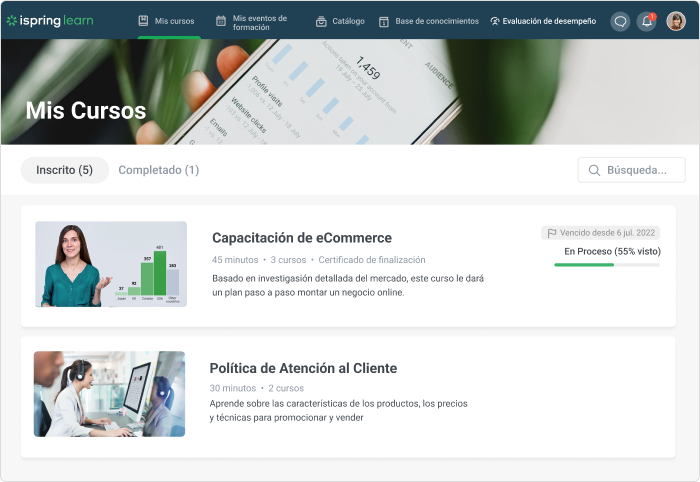Click the Búsqueda search field
Image resolution: width=700 pixels, height=482 pixels.
[631, 170]
